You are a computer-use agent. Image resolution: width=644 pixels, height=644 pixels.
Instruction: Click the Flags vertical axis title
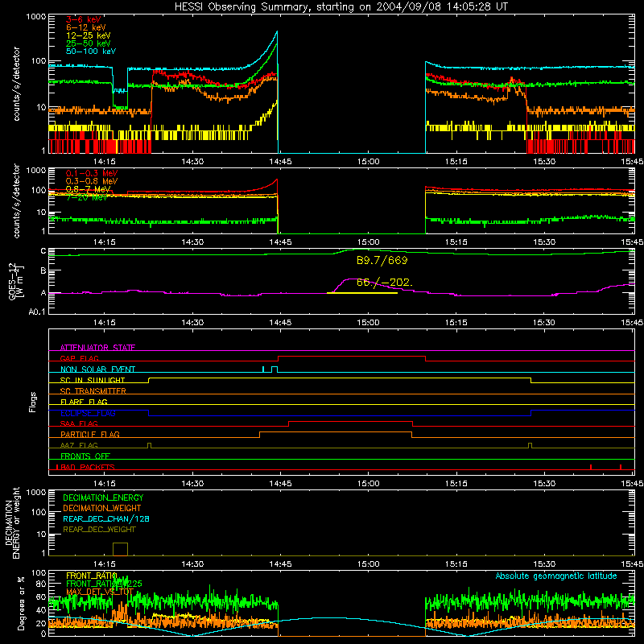click(x=33, y=402)
